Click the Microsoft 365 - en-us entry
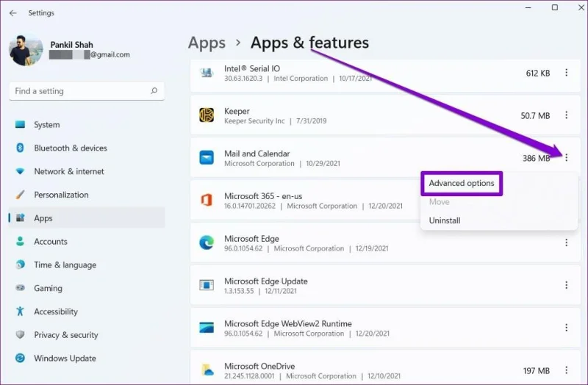The height and width of the screenshot is (385, 588). coord(263,195)
